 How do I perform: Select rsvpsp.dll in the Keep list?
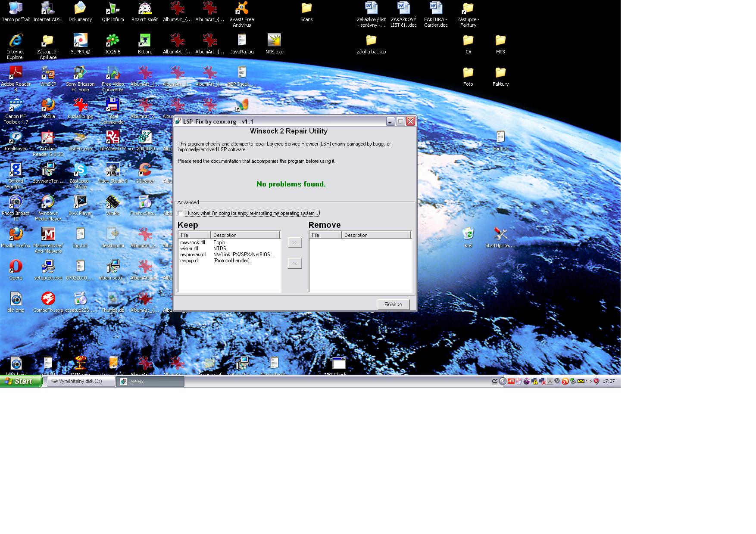coord(190,261)
